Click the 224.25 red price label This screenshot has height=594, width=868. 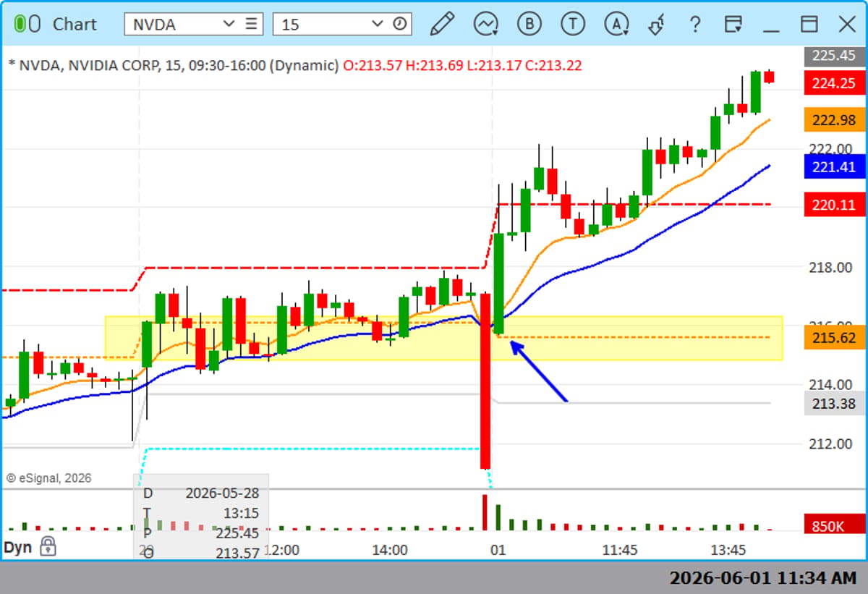[834, 83]
